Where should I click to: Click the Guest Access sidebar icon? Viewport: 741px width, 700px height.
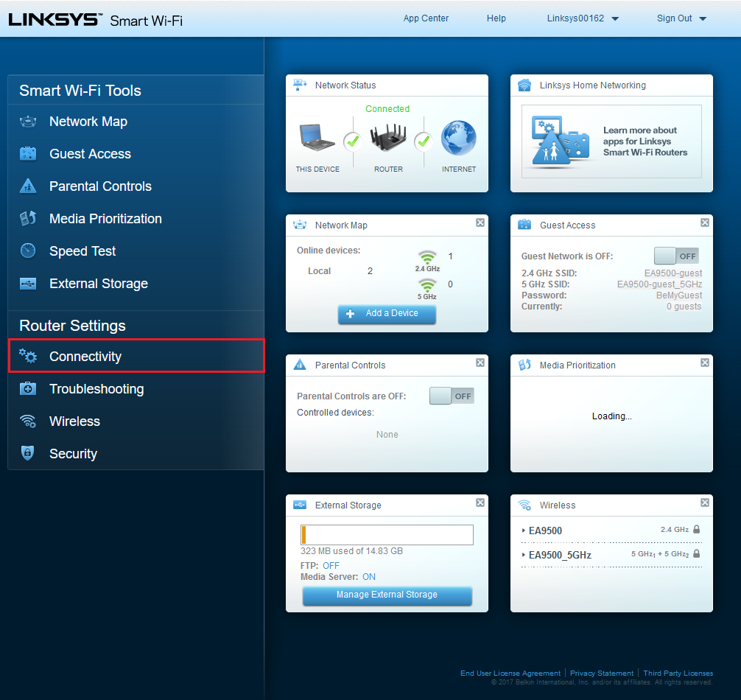(28, 154)
